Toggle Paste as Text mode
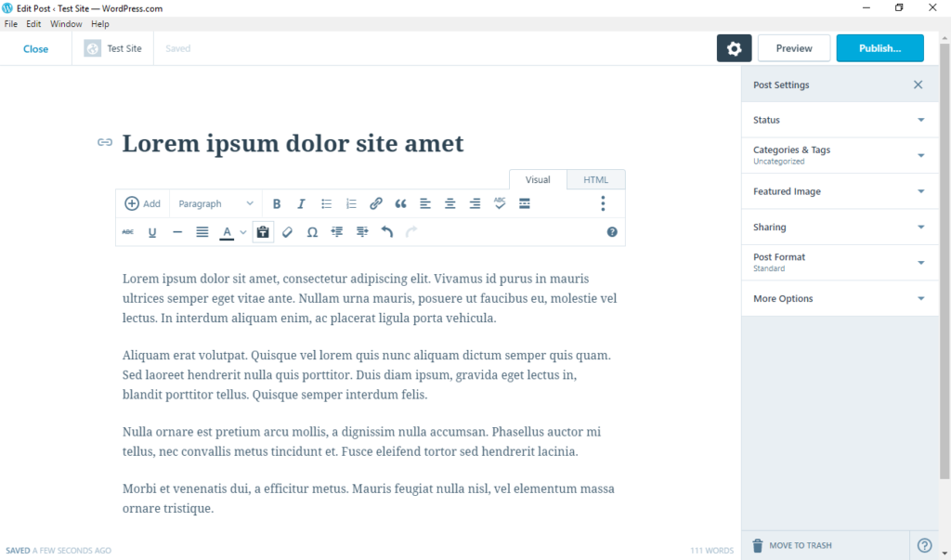Screen dimensions: 951x560 tap(263, 231)
